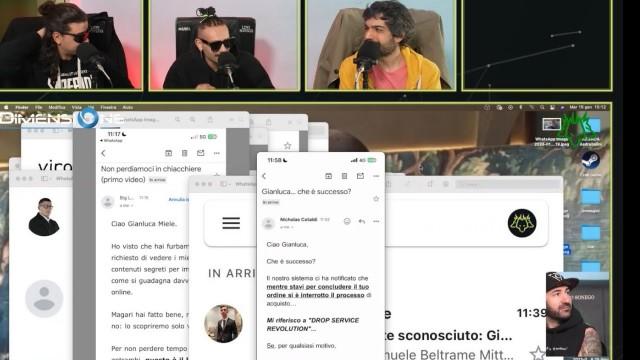Select the webcam feed of man in yellow hoodie

point(380,44)
